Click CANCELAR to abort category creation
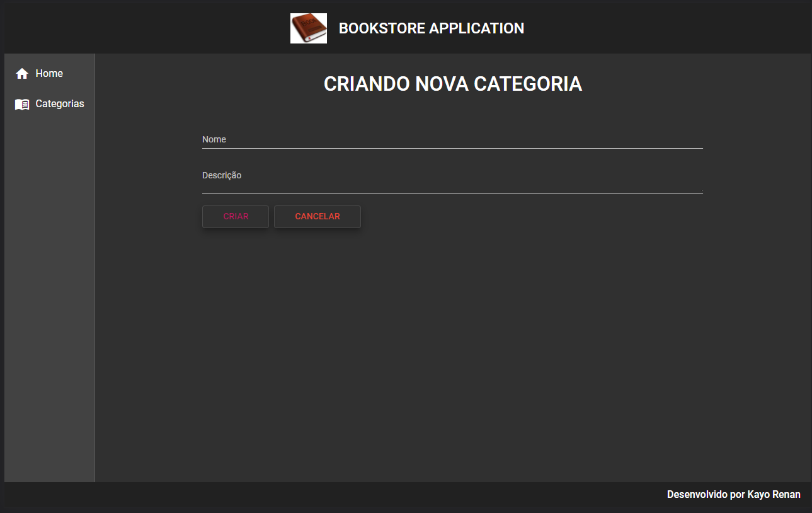The height and width of the screenshot is (513, 812). pos(317,216)
